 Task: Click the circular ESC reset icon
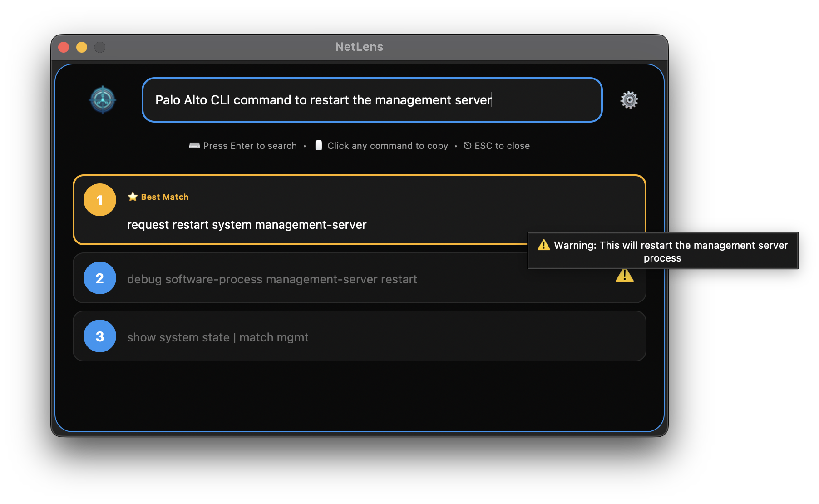467,145
